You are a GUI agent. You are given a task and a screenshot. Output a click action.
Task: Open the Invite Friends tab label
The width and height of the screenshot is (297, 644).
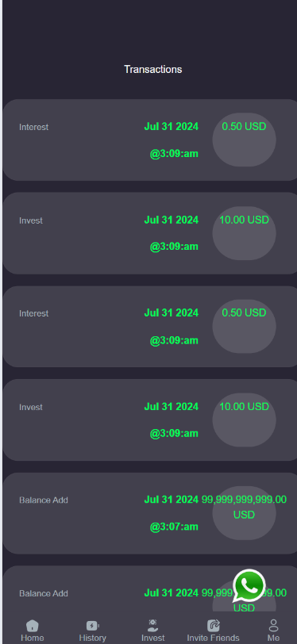[213, 638]
